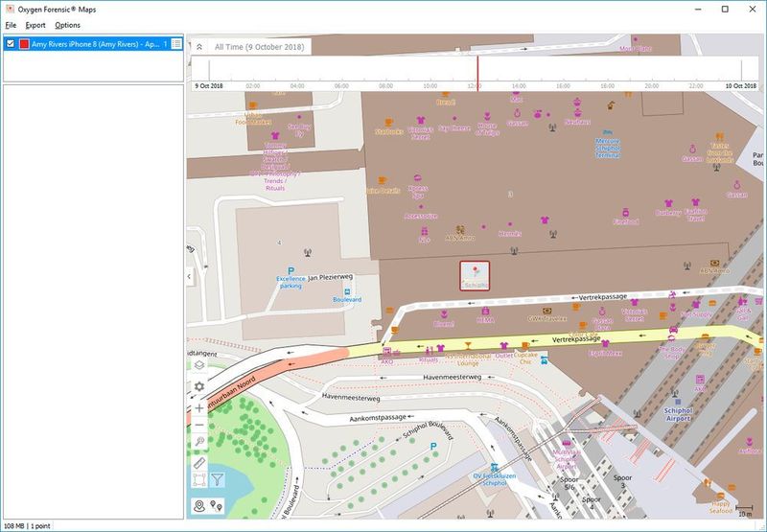Viewport: 767px width, 532px height.
Task: Click the route pins mode icon
Action: click(x=217, y=506)
